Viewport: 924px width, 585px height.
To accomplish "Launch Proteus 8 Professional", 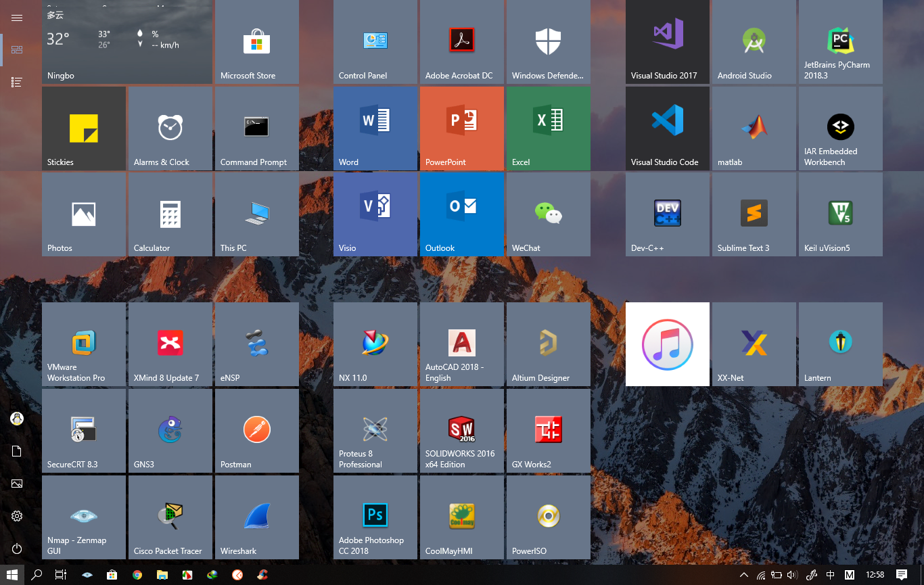I will [375, 431].
